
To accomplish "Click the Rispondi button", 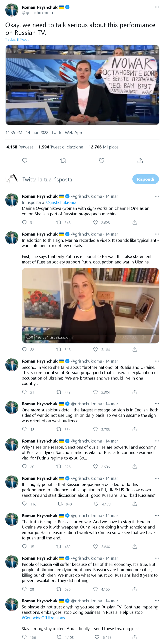I will (x=145, y=179).
